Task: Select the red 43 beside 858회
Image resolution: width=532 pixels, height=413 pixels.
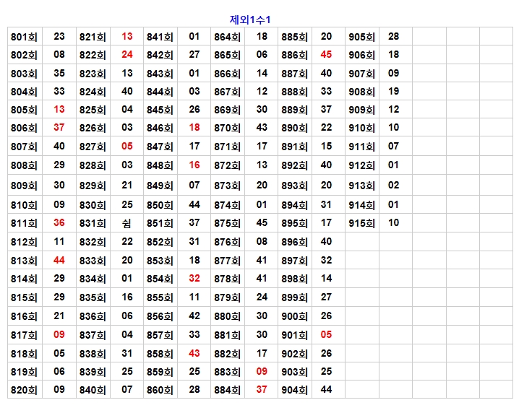Action: coord(194,354)
